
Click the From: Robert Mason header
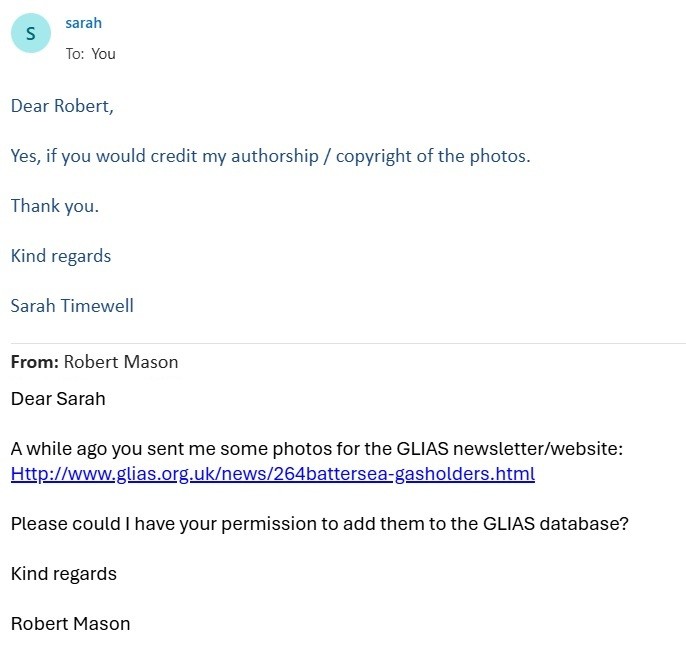pos(94,362)
